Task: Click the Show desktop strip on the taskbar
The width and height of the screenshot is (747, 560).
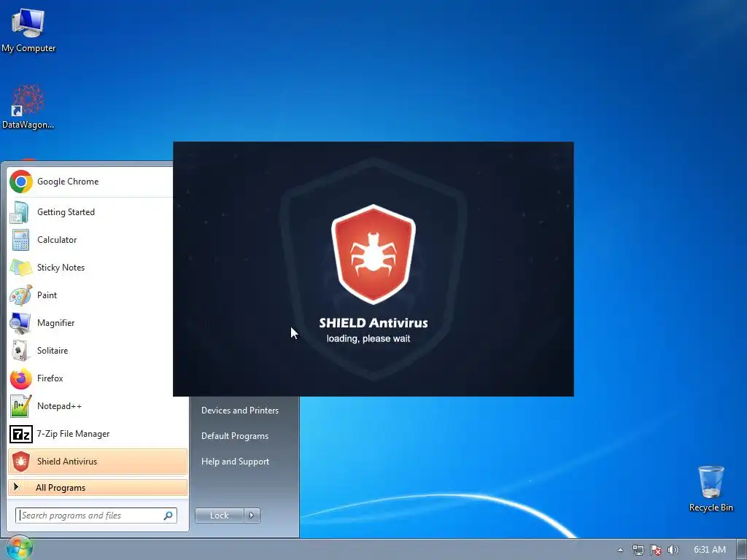Action: (742, 550)
